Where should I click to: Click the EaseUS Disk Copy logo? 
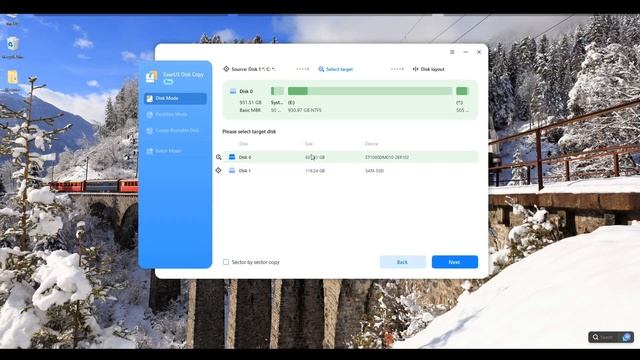[x=151, y=76]
